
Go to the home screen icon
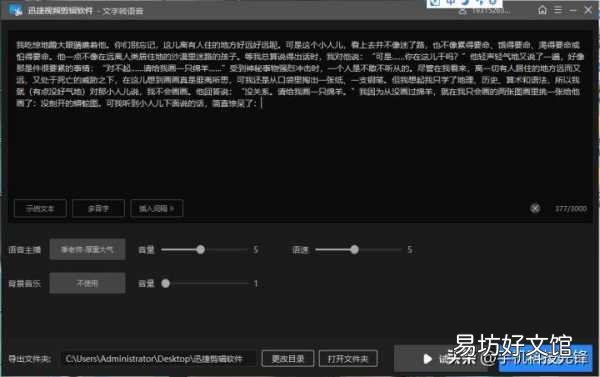tap(542, 10)
